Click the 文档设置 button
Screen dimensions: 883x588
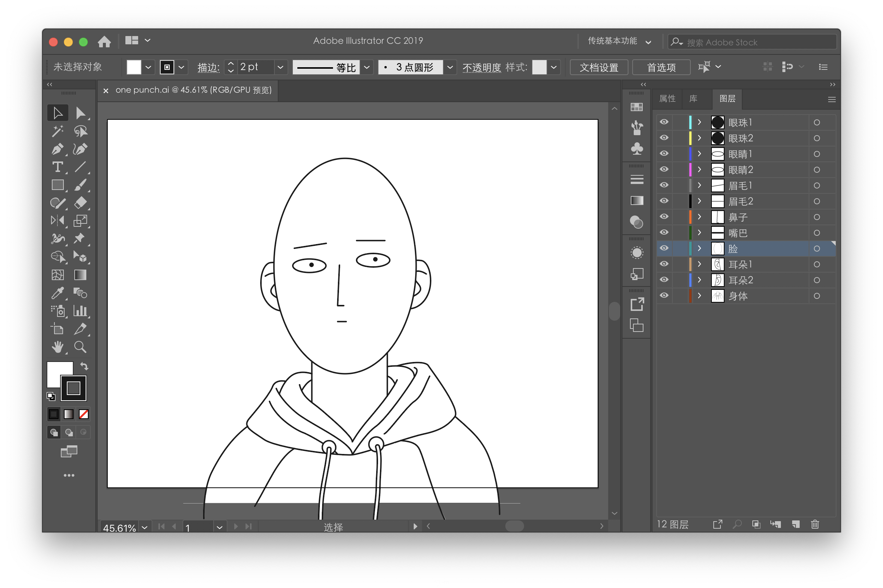(599, 67)
